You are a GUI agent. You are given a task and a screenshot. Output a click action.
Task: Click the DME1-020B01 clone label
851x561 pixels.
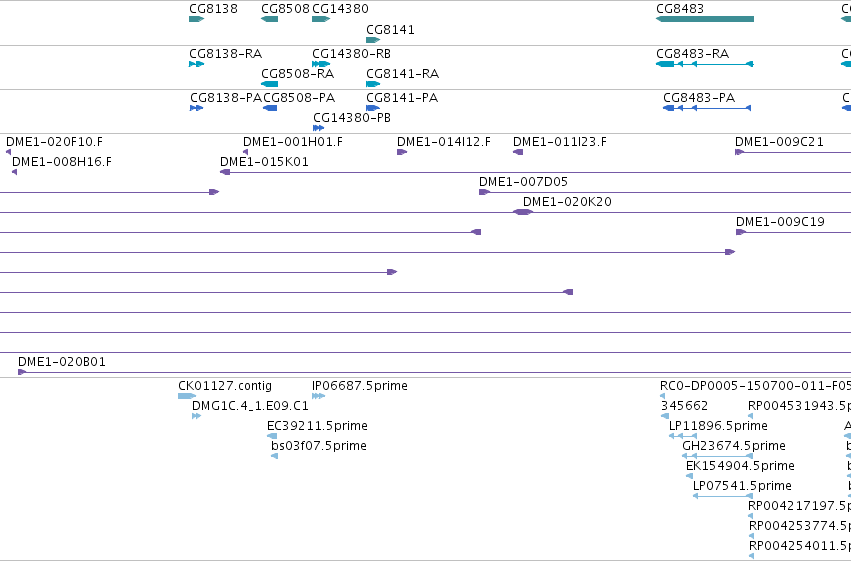62,362
